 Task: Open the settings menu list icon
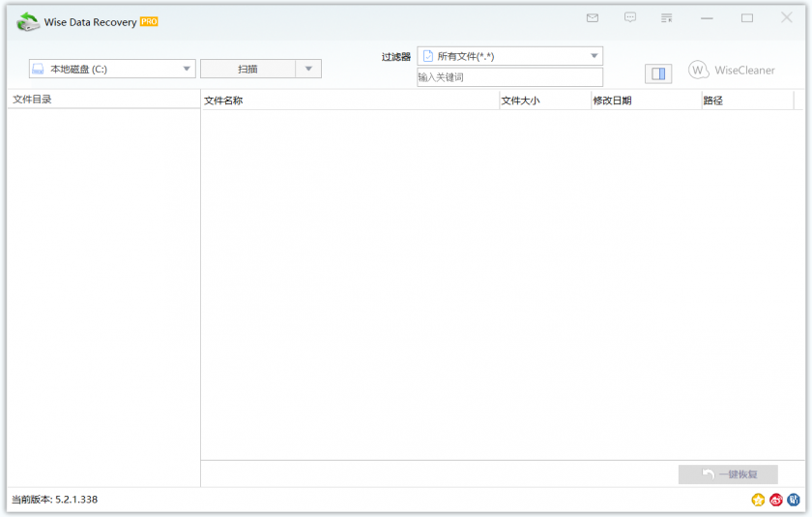pos(666,18)
